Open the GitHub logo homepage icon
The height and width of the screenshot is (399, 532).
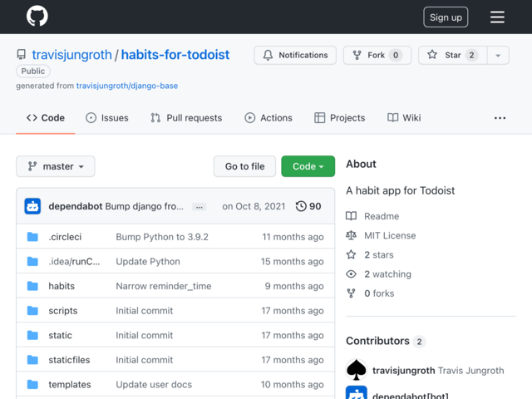tap(37, 16)
